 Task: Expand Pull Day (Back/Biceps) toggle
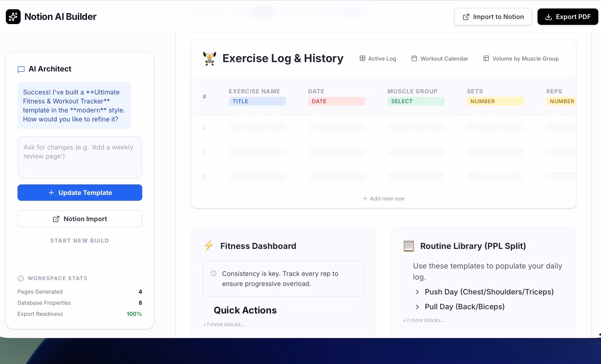417,307
